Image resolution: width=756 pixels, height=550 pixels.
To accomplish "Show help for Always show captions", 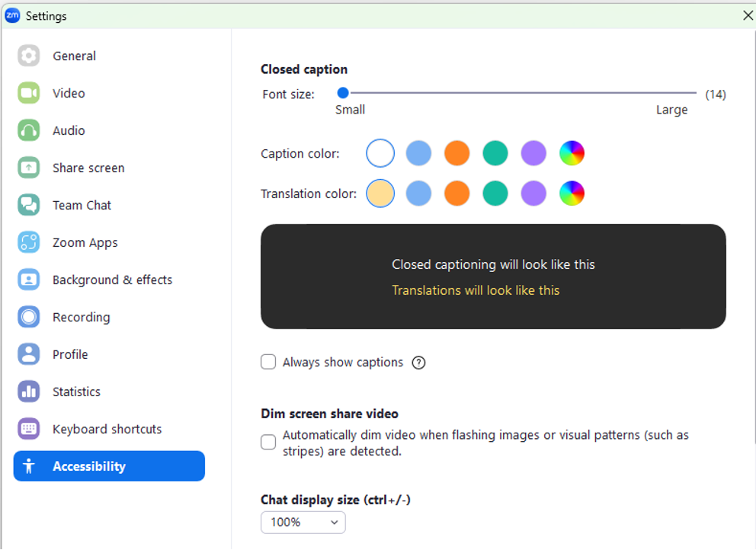I will coord(418,363).
